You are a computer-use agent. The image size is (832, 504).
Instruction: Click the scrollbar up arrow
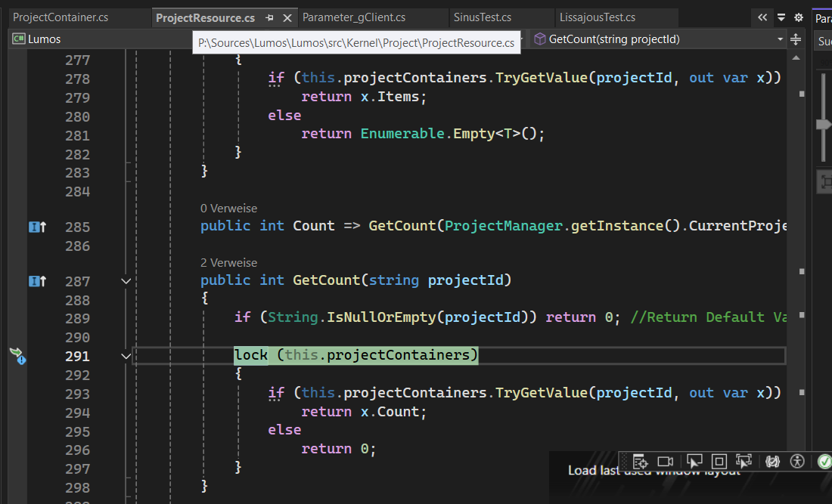pyautogui.click(x=796, y=57)
